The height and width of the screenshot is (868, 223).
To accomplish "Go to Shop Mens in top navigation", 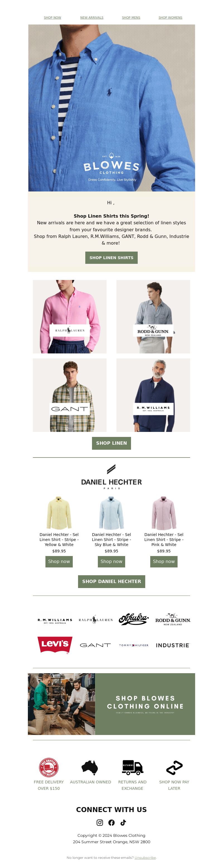I will coord(131,18).
